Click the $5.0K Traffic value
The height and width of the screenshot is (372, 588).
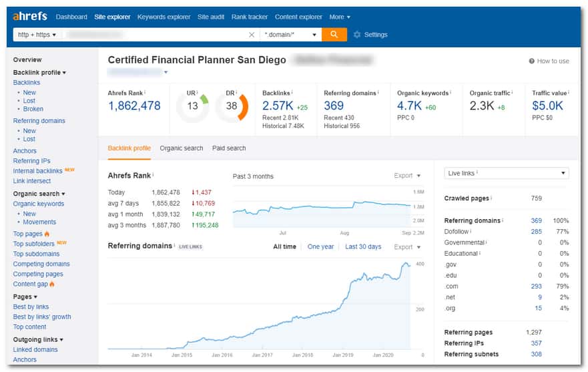547,106
